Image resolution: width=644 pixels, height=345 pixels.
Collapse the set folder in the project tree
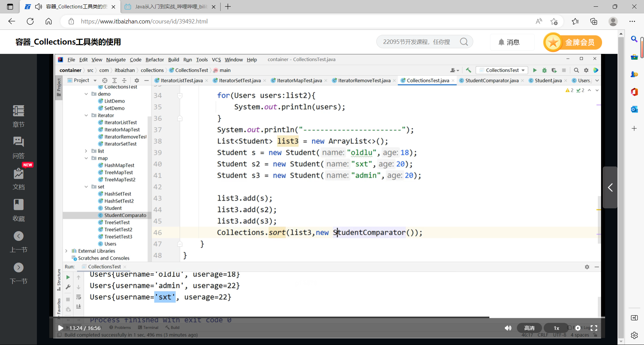pyautogui.click(x=86, y=187)
